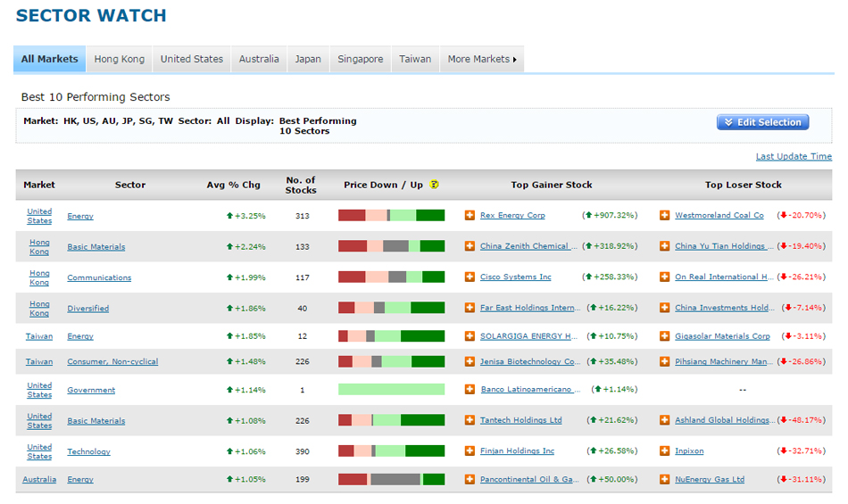Click No. of Stocks column header
This screenshot has height=504, width=848.
click(x=301, y=185)
